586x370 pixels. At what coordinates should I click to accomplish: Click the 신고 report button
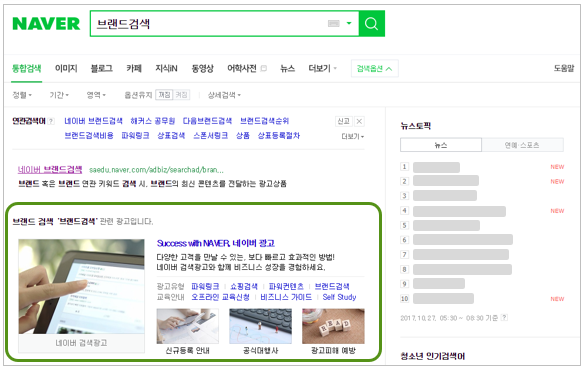point(343,121)
